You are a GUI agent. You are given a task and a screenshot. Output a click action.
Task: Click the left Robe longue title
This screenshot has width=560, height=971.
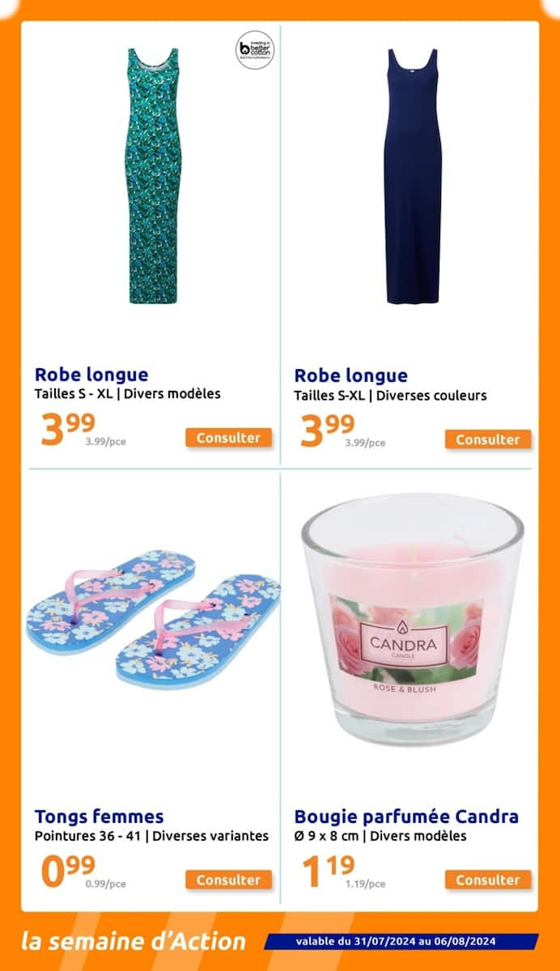click(91, 375)
